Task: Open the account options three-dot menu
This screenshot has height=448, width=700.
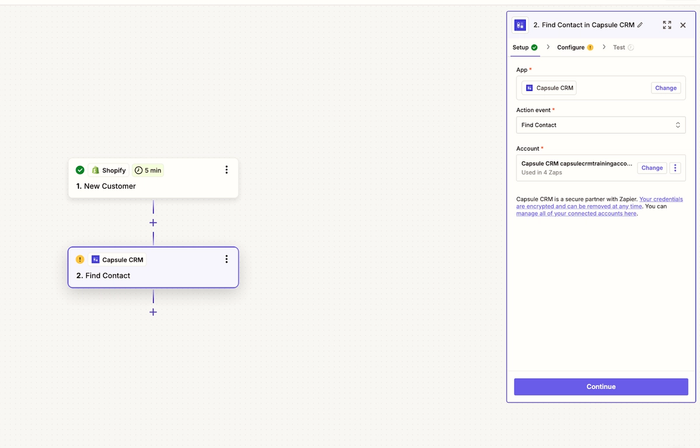Action: [x=675, y=168]
